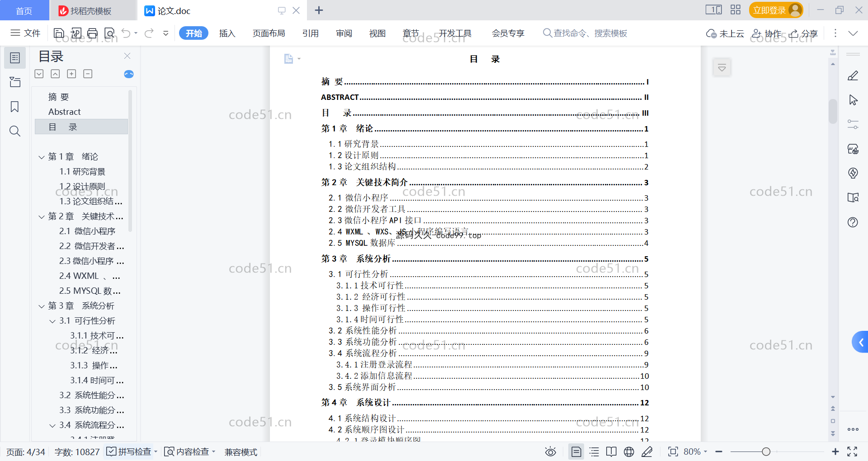Viewport: 868px width, 461px height.
Task: Click the fullscreen icon in the status bar
Action: [x=852, y=452]
